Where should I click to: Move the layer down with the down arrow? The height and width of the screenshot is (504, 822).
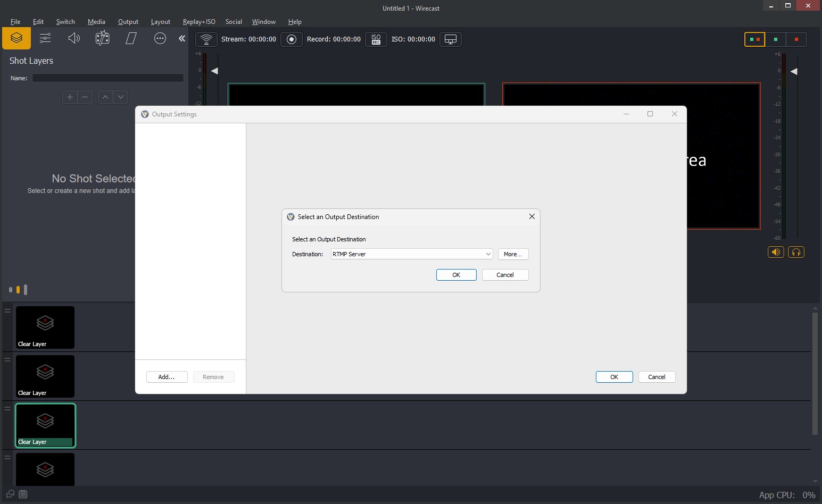coord(121,97)
